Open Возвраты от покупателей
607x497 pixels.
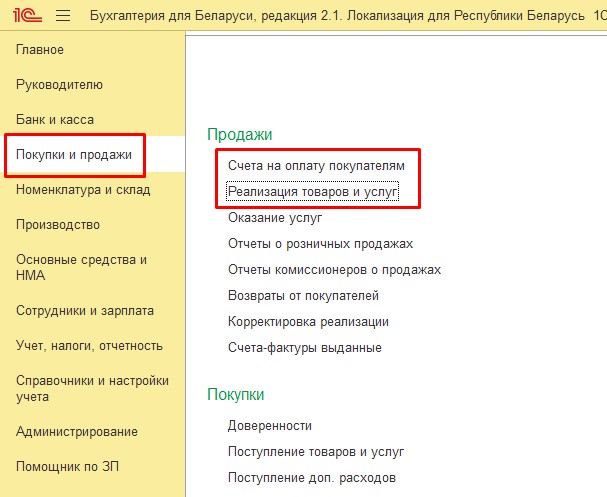[303, 295]
